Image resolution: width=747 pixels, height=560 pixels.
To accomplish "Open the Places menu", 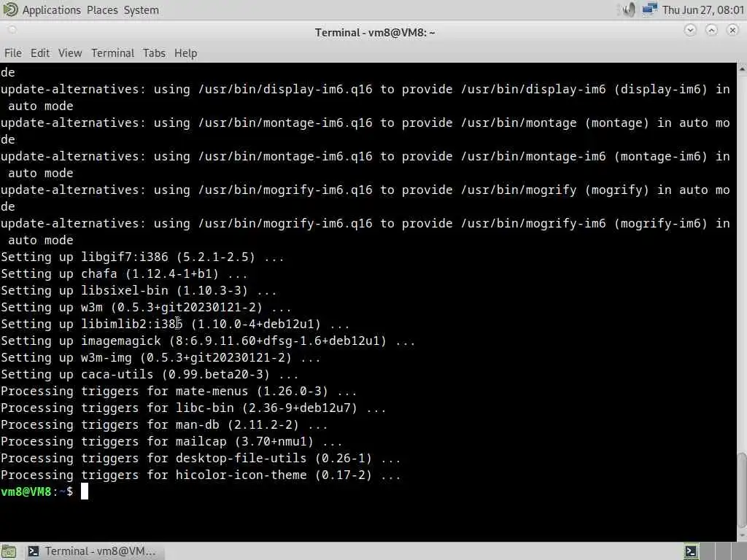I will (x=102, y=10).
